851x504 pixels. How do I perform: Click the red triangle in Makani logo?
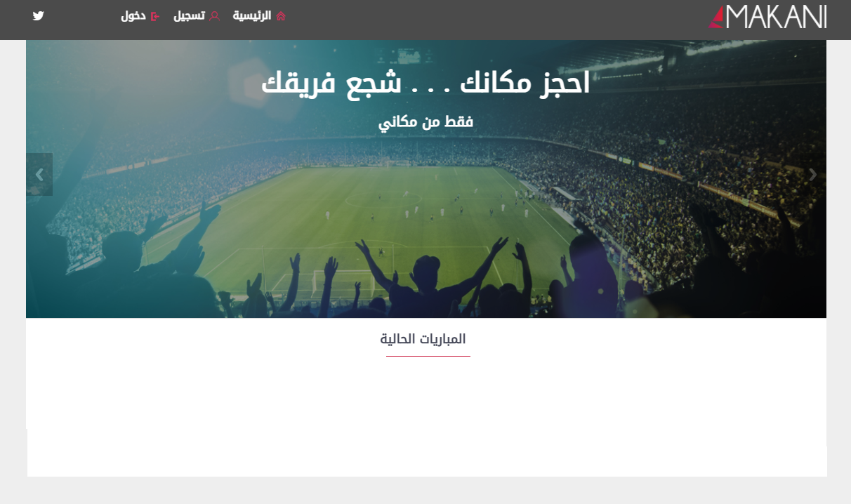[717, 17]
